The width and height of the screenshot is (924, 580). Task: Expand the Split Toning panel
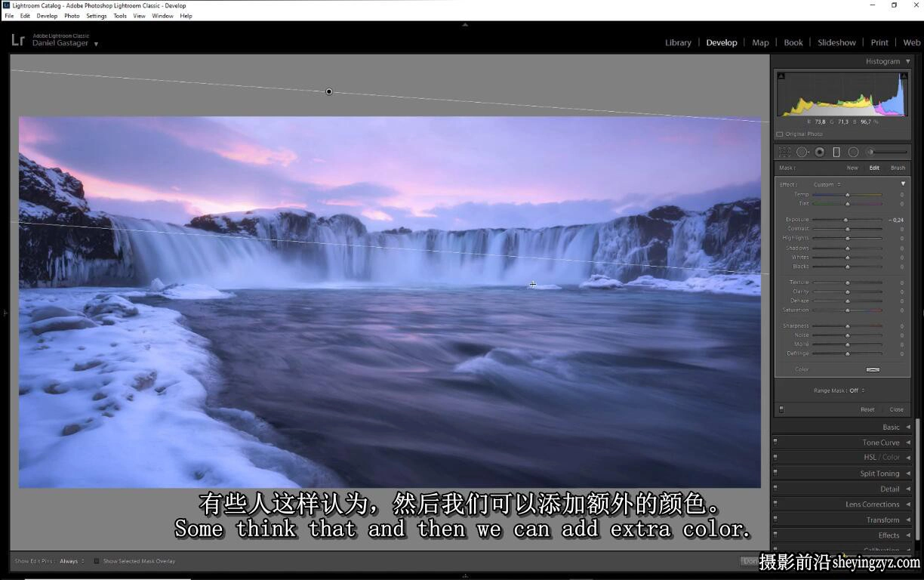point(908,474)
